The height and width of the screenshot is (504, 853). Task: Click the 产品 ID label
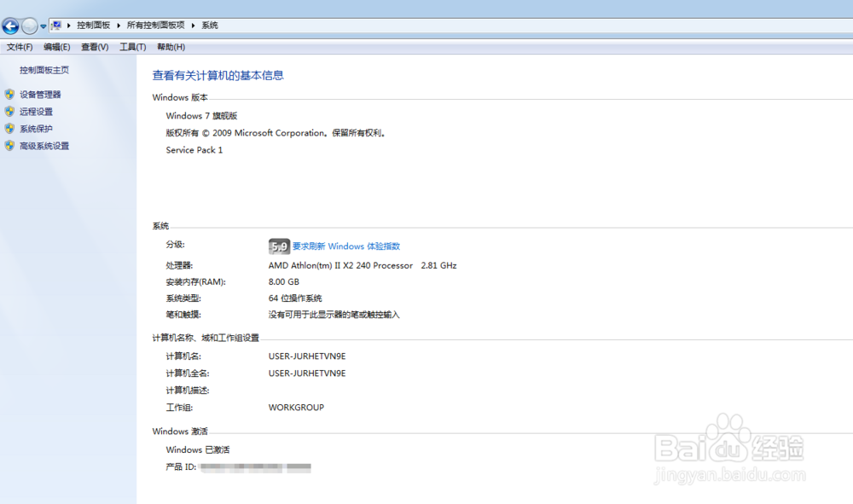coord(181,467)
